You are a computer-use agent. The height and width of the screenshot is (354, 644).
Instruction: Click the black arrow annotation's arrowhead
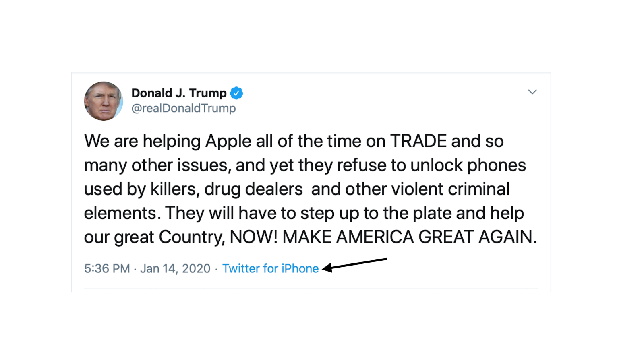click(327, 268)
